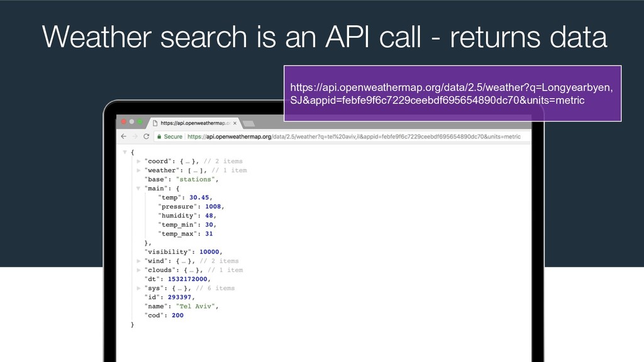This screenshot has height=362, width=644.
Task: Click the dt value 1532172000
Action: pos(187,279)
